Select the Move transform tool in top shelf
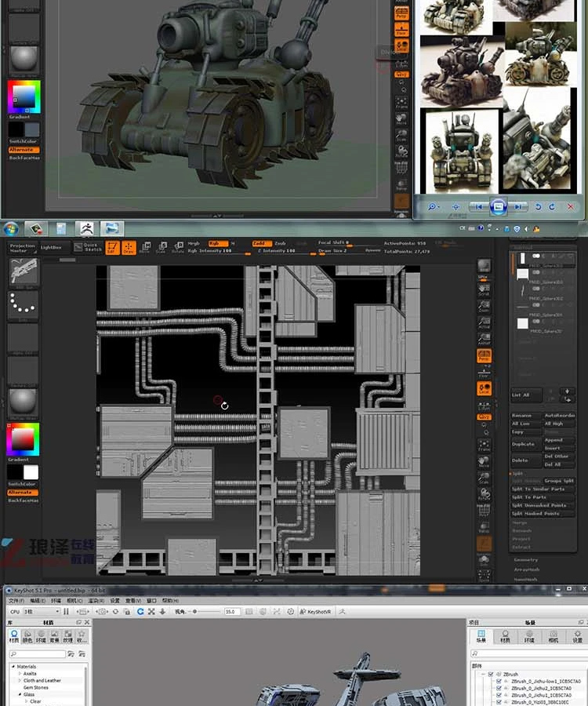Viewport: 588px width, 706px height. 145,247
